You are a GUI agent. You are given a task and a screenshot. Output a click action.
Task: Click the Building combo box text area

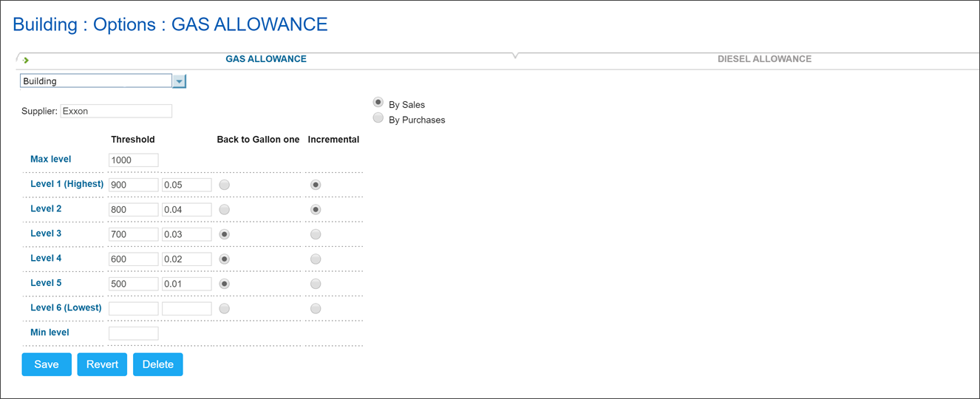coord(96,81)
